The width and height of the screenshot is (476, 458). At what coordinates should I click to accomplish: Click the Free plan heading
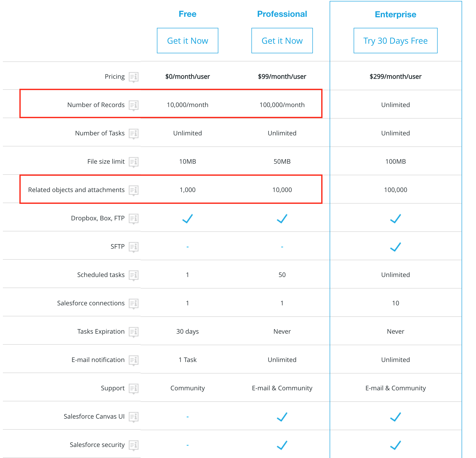click(187, 14)
